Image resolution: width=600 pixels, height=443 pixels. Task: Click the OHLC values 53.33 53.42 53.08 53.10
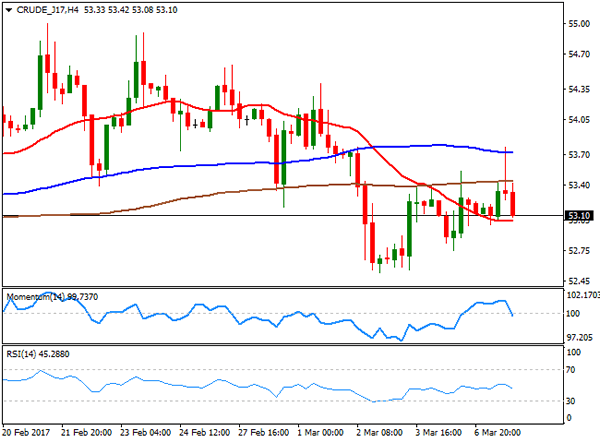pyautogui.click(x=130, y=10)
